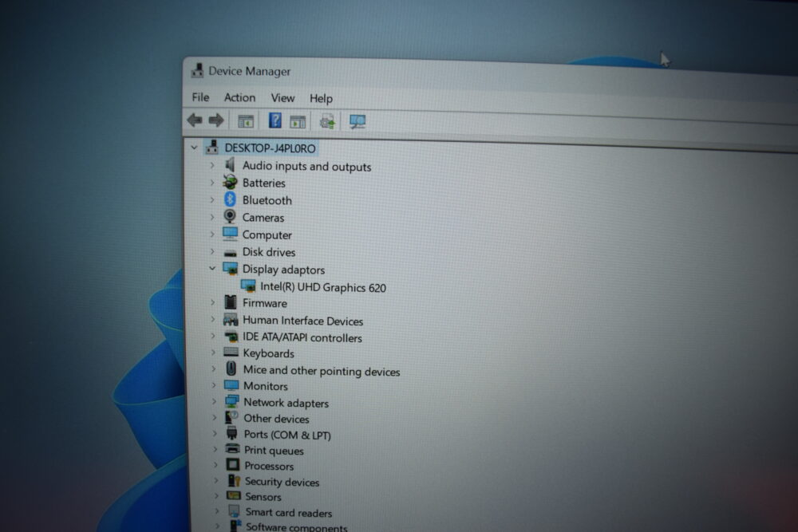Click the IDE ATA/ATAPI controllers icon
This screenshot has height=532, width=798.
(x=231, y=336)
